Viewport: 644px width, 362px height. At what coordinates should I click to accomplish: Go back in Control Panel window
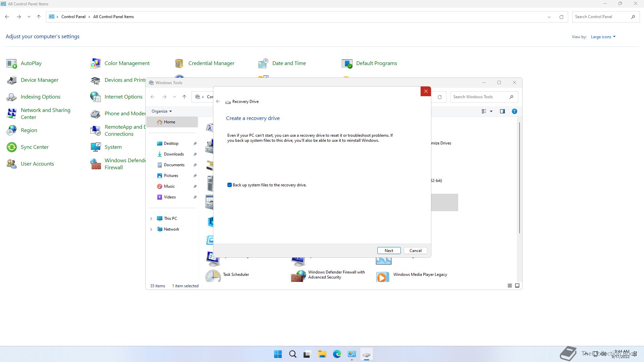[7, 17]
